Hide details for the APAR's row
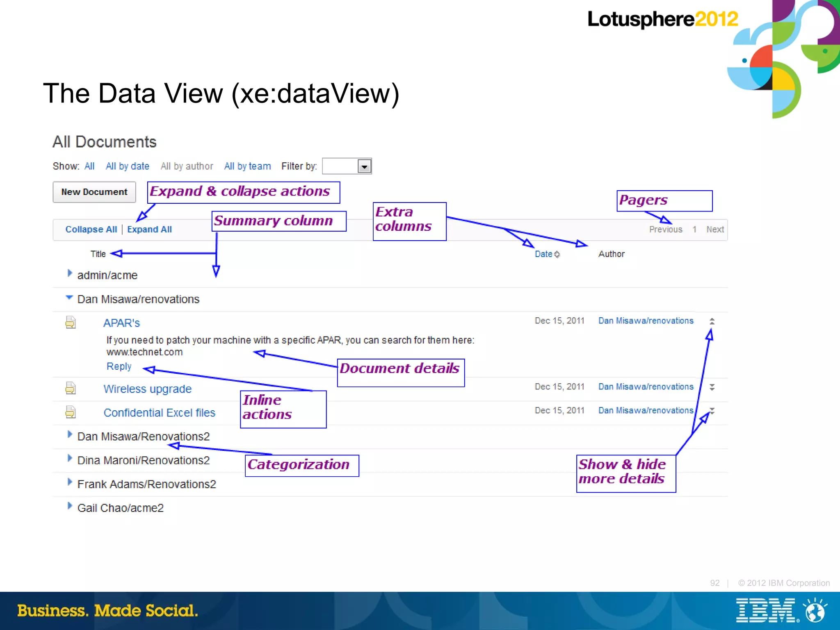The height and width of the screenshot is (630, 840). [x=712, y=321]
